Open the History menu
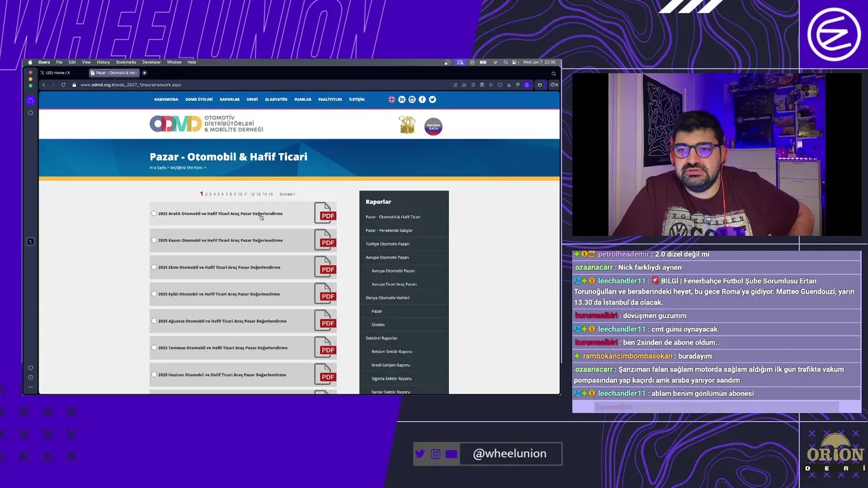868x488 pixels. point(103,62)
